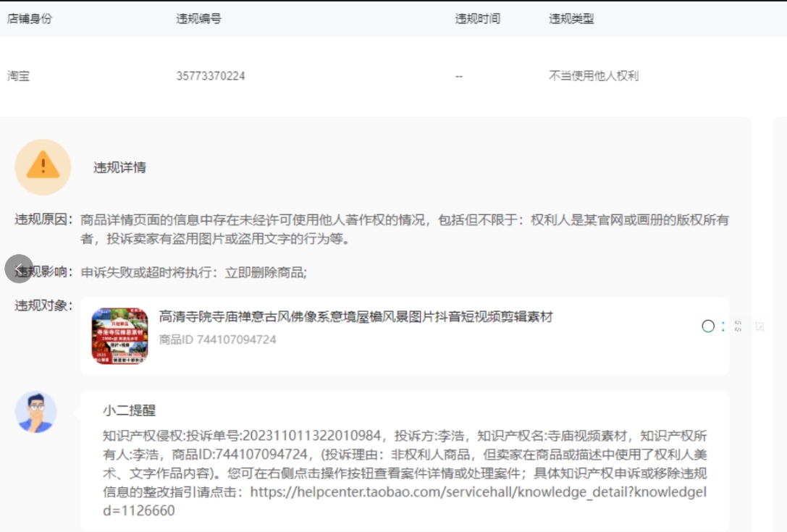Click the faint crop screenshot icon
Image resolution: width=787 pixels, height=532 pixels.
(759, 326)
